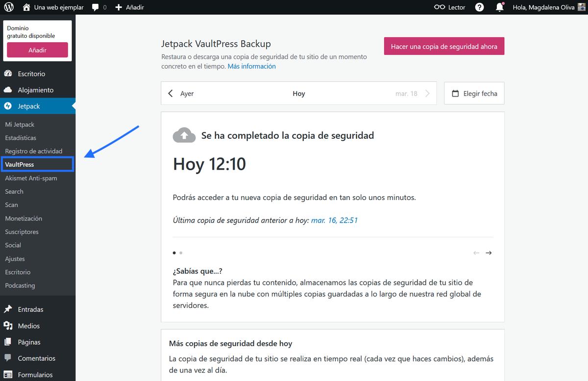Click the Entradas pin icon
This screenshot has width=588, height=381.
coord(7,309)
